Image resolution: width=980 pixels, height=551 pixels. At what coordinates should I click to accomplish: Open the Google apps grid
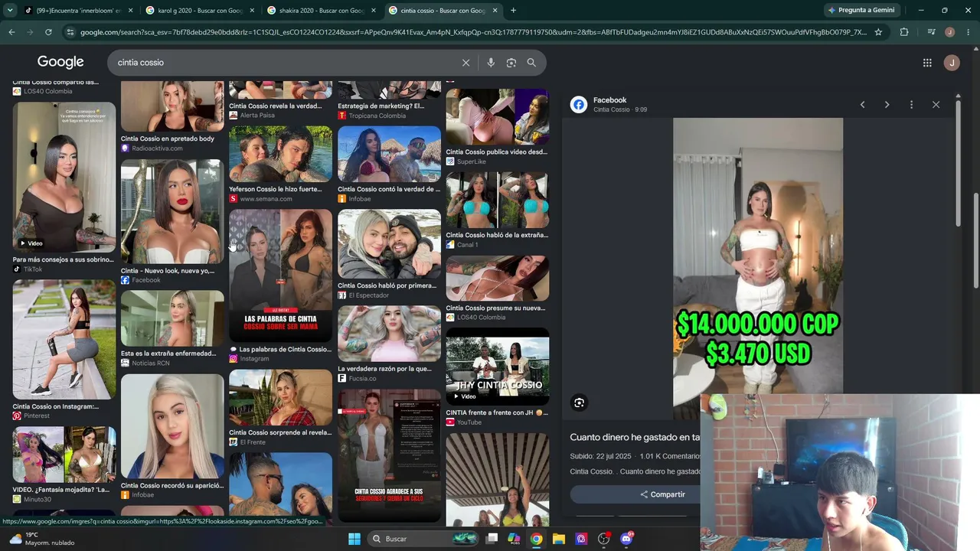927,63
